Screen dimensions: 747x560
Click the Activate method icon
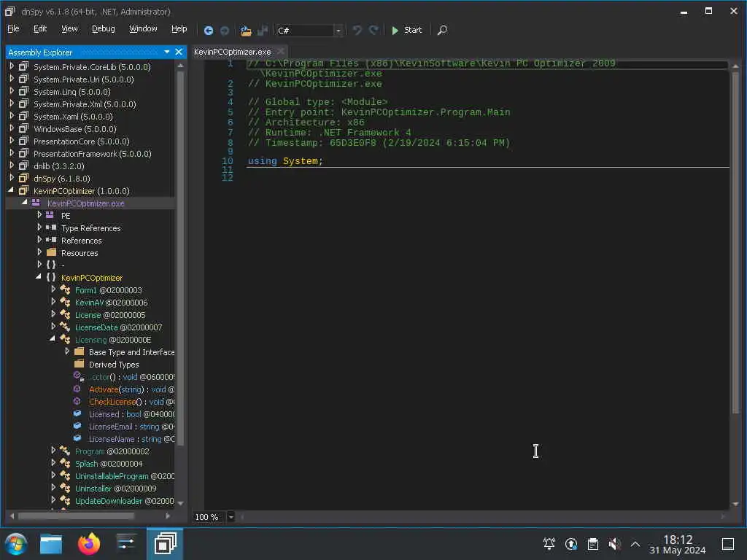(x=77, y=389)
